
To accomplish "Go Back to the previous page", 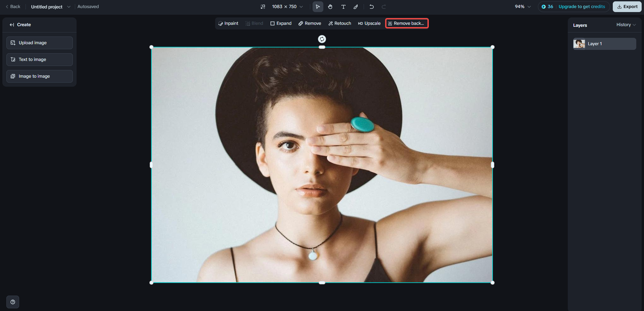I will [13, 7].
